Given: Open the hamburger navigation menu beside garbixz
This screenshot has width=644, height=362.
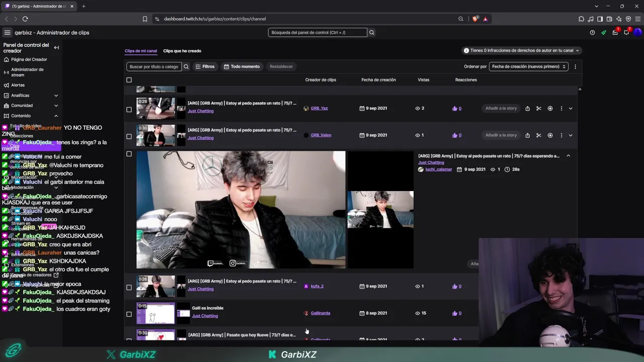Looking at the screenshot, I should point(8,33).
